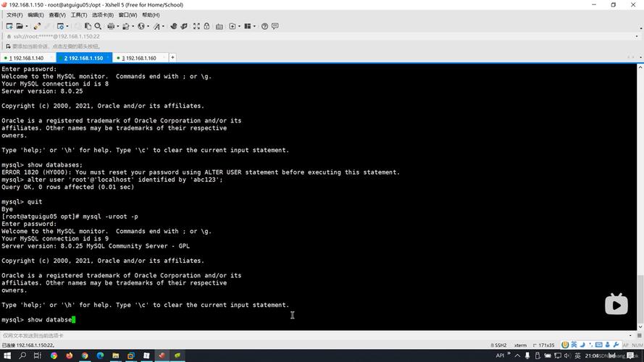Open the 工具(T) menu
This screenshot has height=362, width=644.
coord(79,15)
